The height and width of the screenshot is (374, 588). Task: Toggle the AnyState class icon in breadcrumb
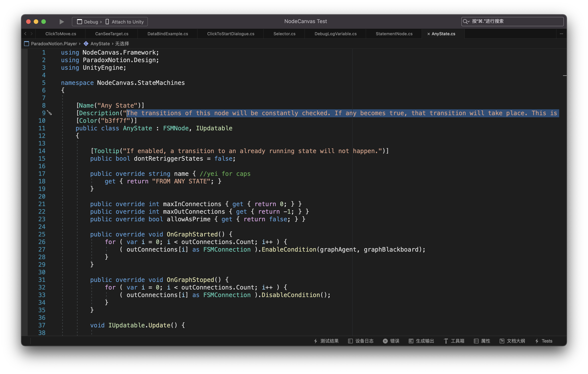tap(86, 44)
